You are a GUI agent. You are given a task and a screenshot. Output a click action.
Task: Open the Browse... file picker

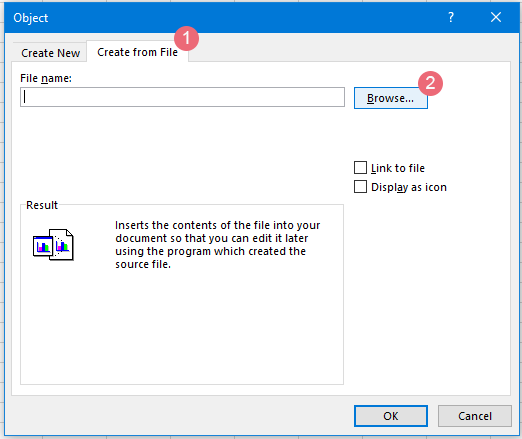[x=391, y=98]
